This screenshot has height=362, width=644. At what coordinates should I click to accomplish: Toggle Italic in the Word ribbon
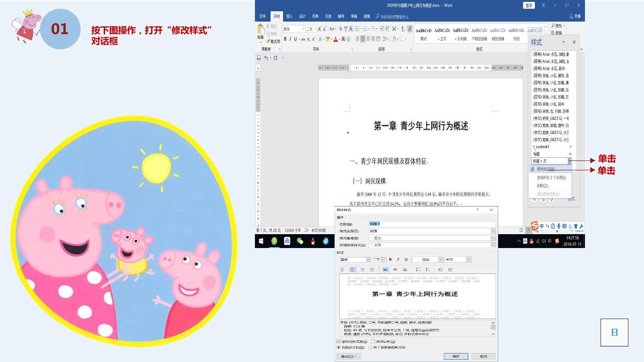pos(290,39)
